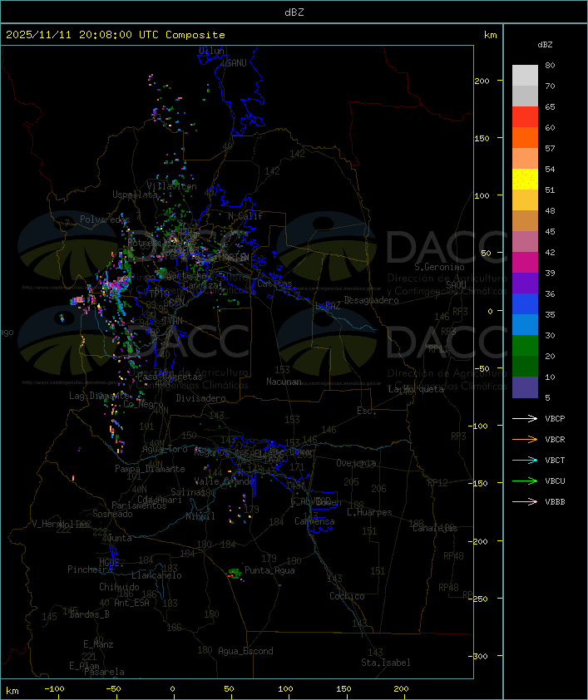This screenshot has height=700, width=588.
Task: Click the cyan VBCT arrow in legend
Action: tap(525, 460)
